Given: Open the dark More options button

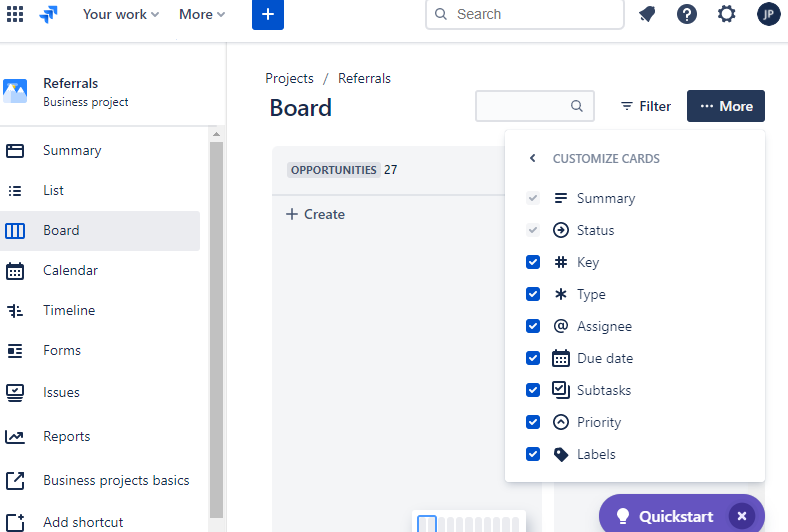Looking at the screenshot, I should click(x=726, y=106).
